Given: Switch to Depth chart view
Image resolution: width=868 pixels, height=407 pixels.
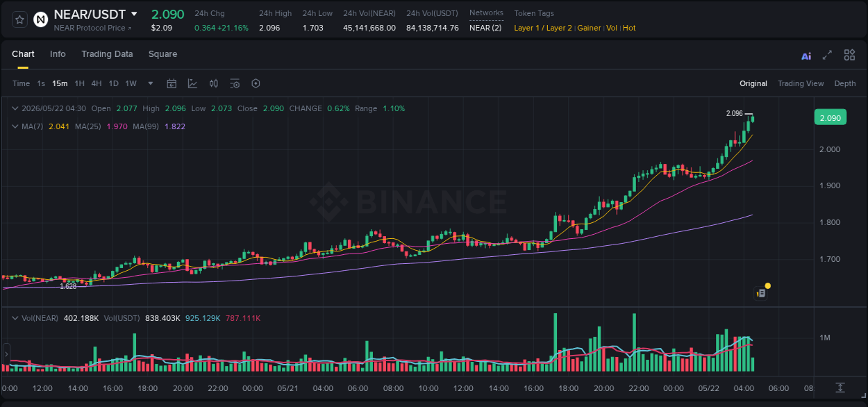Looking at the screenshot, I should pos(845,83).
